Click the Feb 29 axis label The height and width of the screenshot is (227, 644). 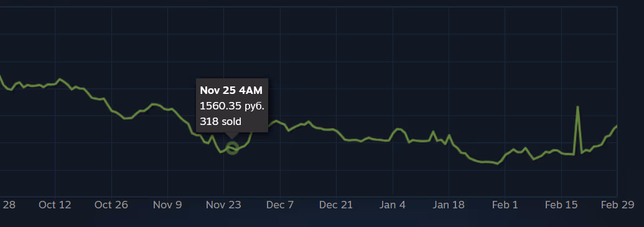click(617, 205)
